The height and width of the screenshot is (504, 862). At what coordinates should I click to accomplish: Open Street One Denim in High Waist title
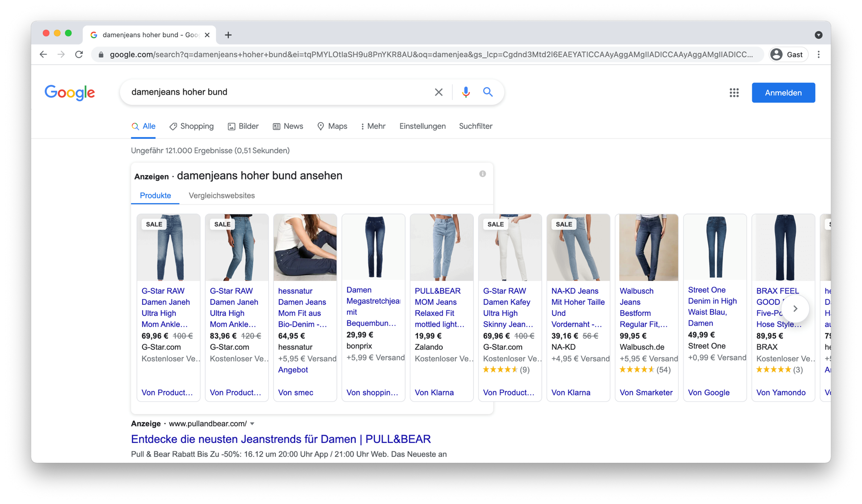712,306
